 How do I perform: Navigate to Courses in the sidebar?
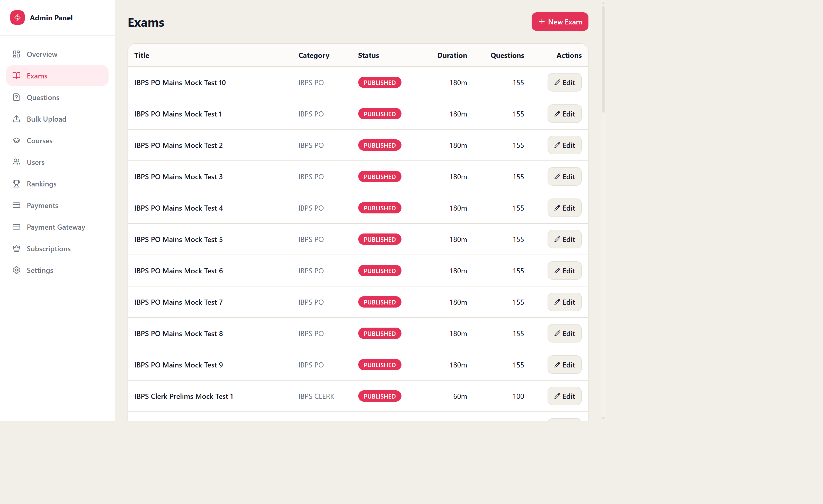[57, 141]
